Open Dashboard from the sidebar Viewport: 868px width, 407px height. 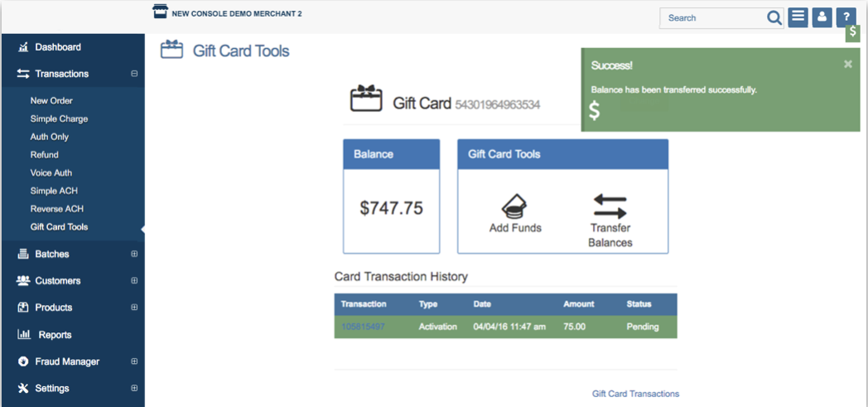click(57, 47)
